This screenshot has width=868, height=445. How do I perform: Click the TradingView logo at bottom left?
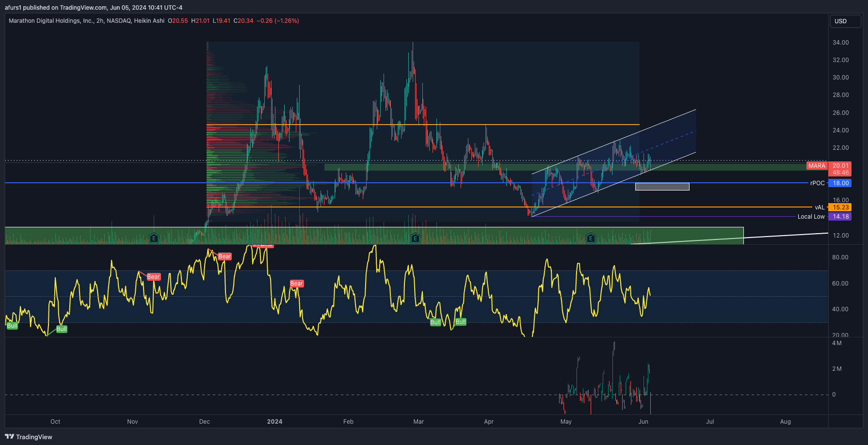coord(29,437)
